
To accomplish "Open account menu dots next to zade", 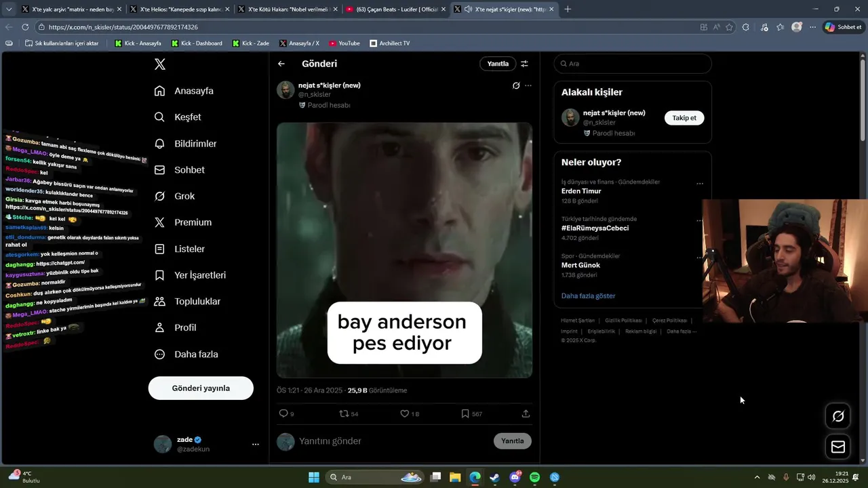I will (256, 445).
